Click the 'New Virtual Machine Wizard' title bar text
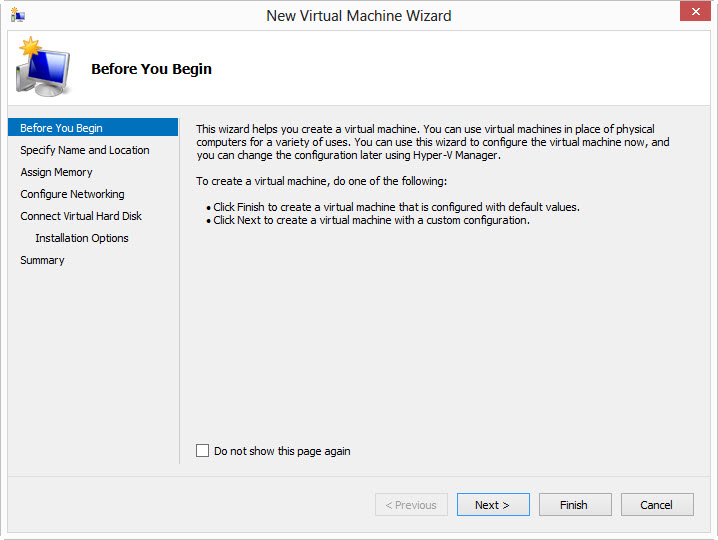This screenshot has width=718, height=540. (x=358, y=16)
